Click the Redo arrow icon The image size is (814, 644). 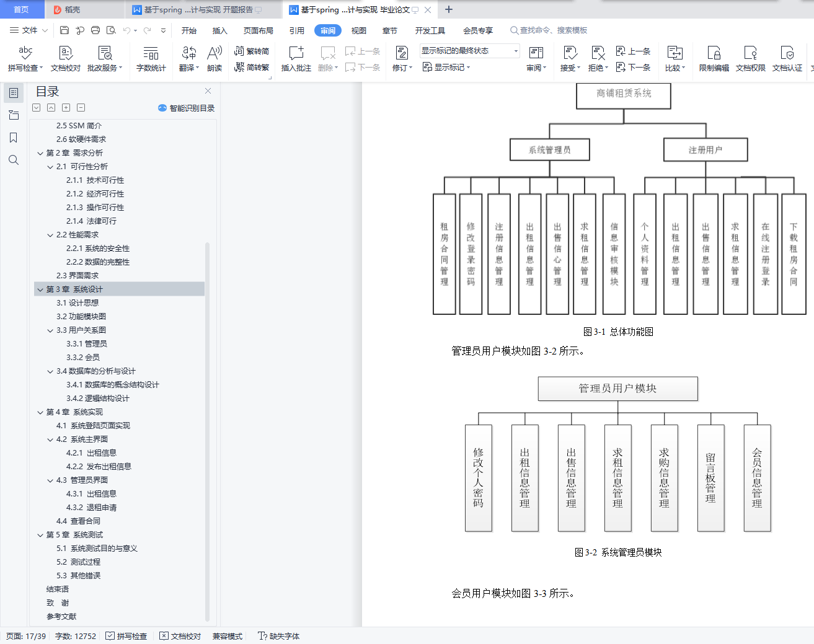[148, 30]
